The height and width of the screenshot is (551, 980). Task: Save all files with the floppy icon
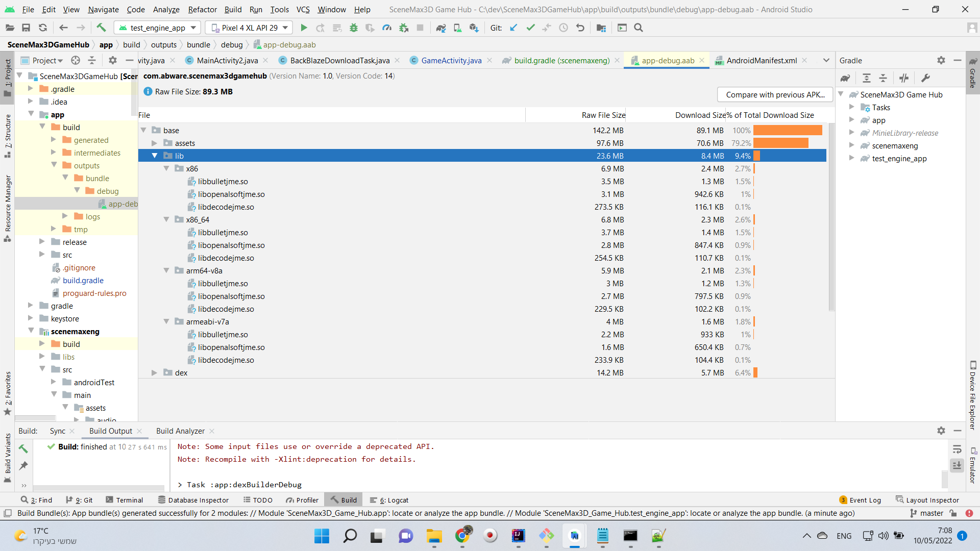click(26, 28)
